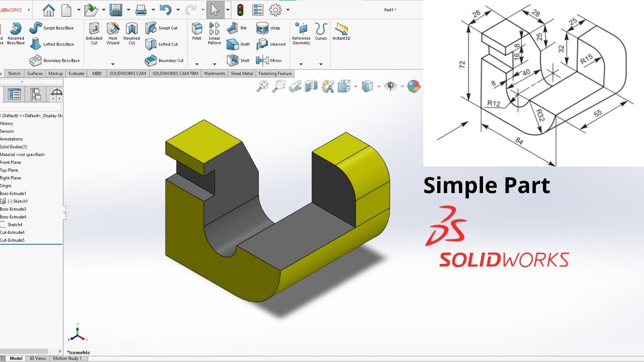Select the Boundary Cut tool
Viewport: 644px width, 362px height.
[164, 60]
